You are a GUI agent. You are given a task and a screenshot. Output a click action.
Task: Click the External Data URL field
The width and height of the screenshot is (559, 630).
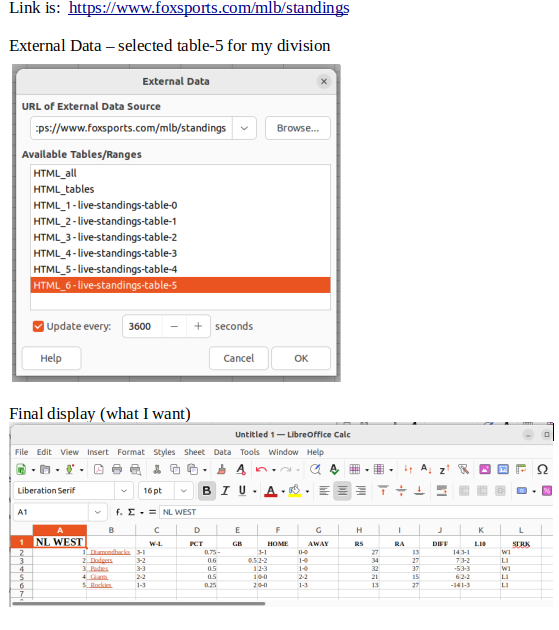(x=131, y=128)
